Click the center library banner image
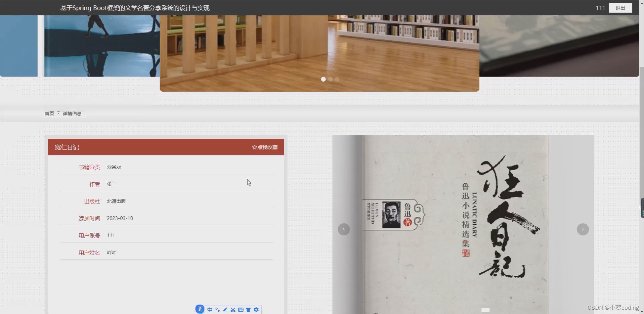 (x=319, y=53)
